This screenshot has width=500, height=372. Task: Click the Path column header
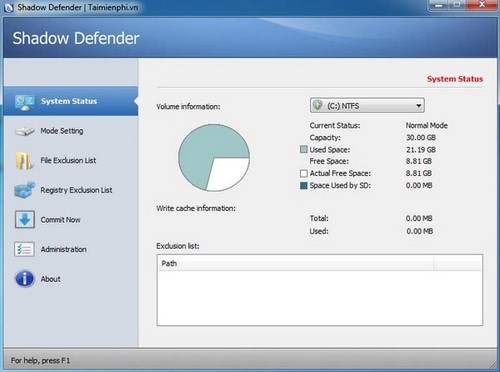(x=296, y=263)
